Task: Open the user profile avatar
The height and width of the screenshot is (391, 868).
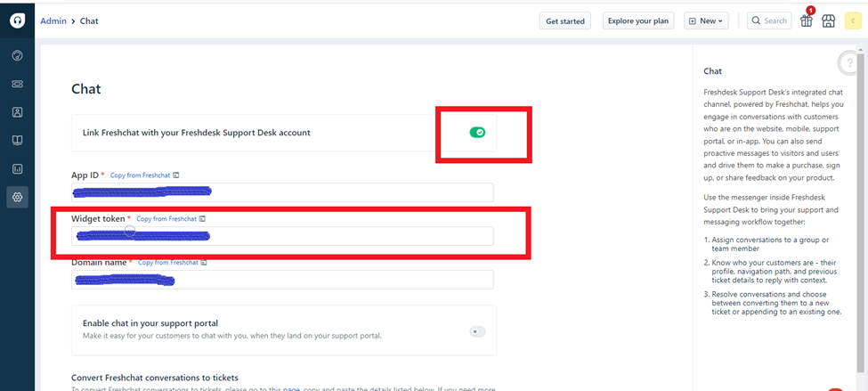Action: click(853, 21)
